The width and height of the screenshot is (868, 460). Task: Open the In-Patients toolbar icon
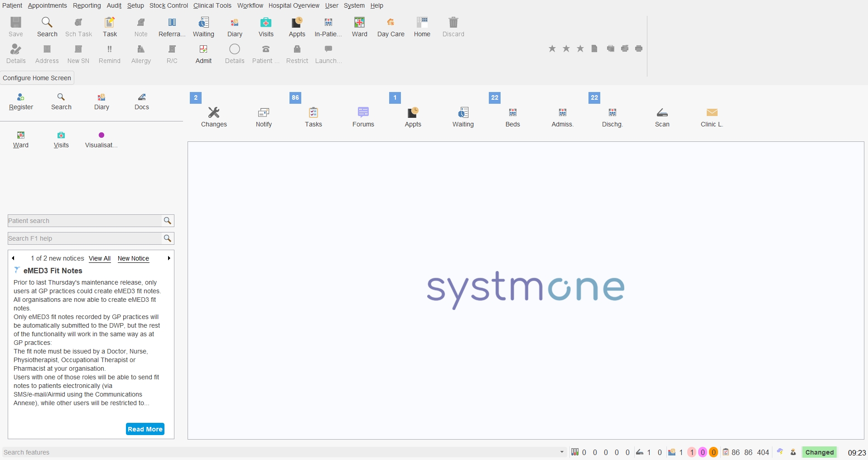click(x=328, y=27)
